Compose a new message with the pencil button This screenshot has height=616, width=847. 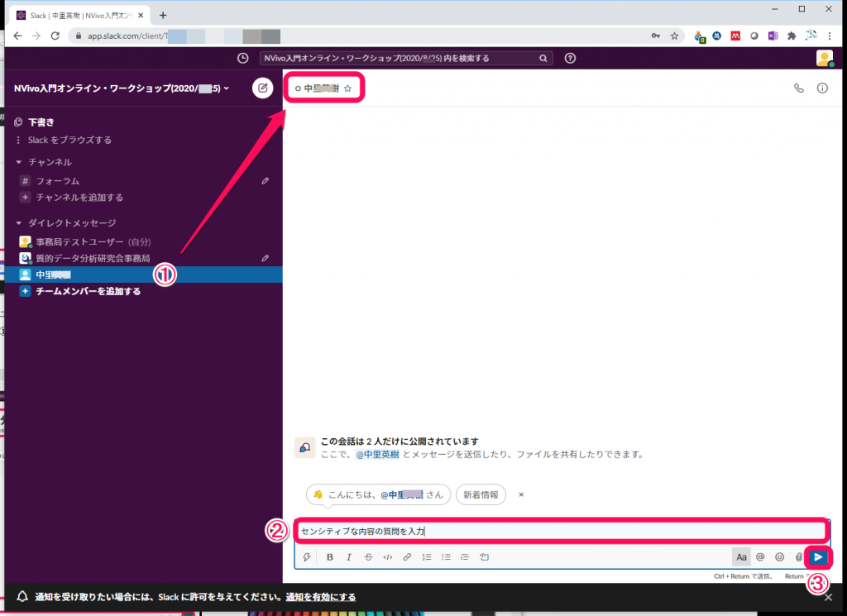pos(262,88)
